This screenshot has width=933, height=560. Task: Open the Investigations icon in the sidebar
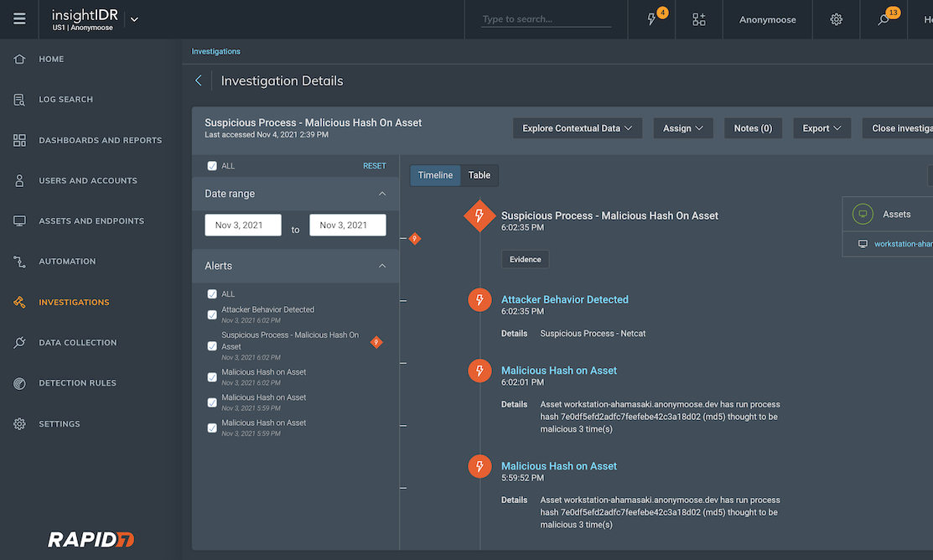click(x=18, y=302)
